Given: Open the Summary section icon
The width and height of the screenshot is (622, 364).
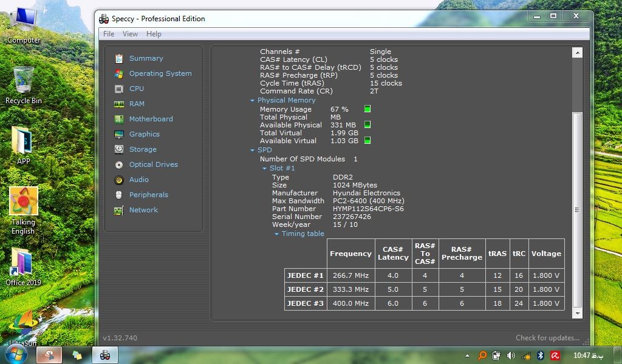Looking at the screenshot, I should [x=119, y=58].
